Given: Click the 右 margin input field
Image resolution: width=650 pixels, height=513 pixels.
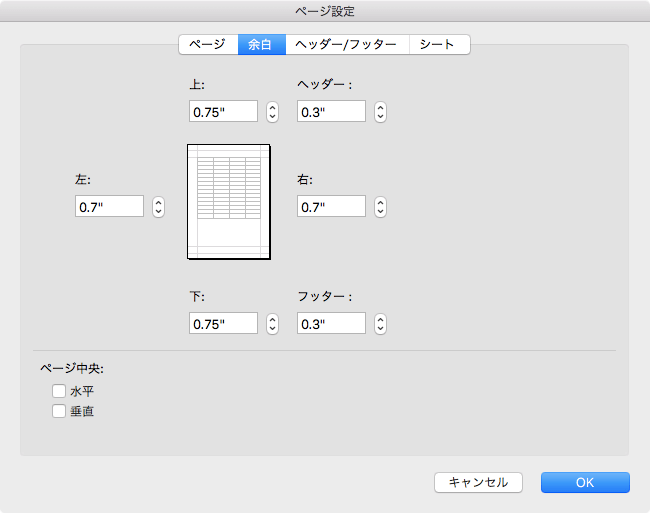Looking at the screenshot, I should tap(331, 207).
